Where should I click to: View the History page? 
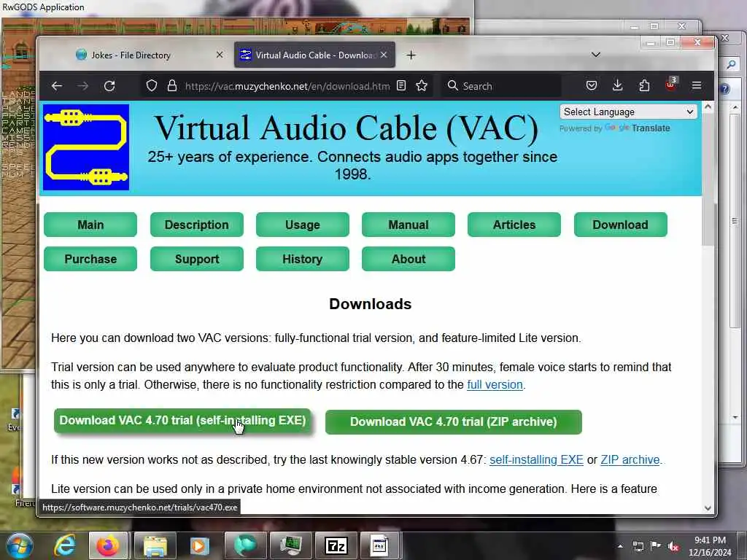[303, 259]
